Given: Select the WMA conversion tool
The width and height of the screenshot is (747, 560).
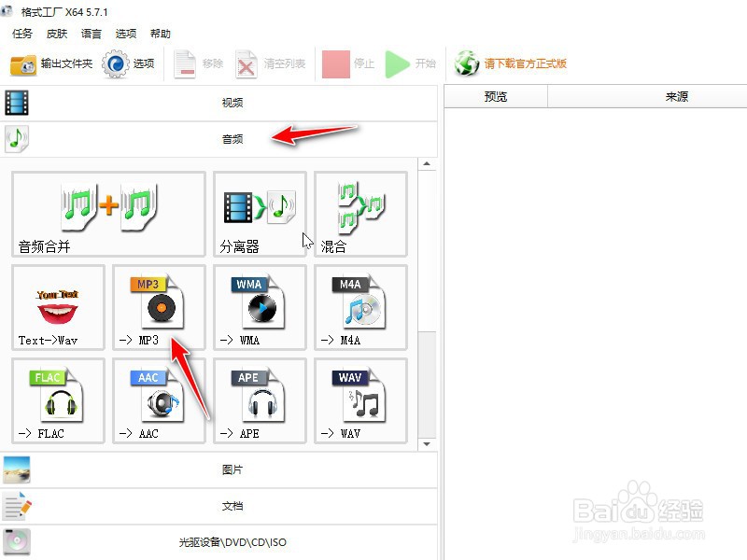Looking at the screenshot, I should point(258,308).
